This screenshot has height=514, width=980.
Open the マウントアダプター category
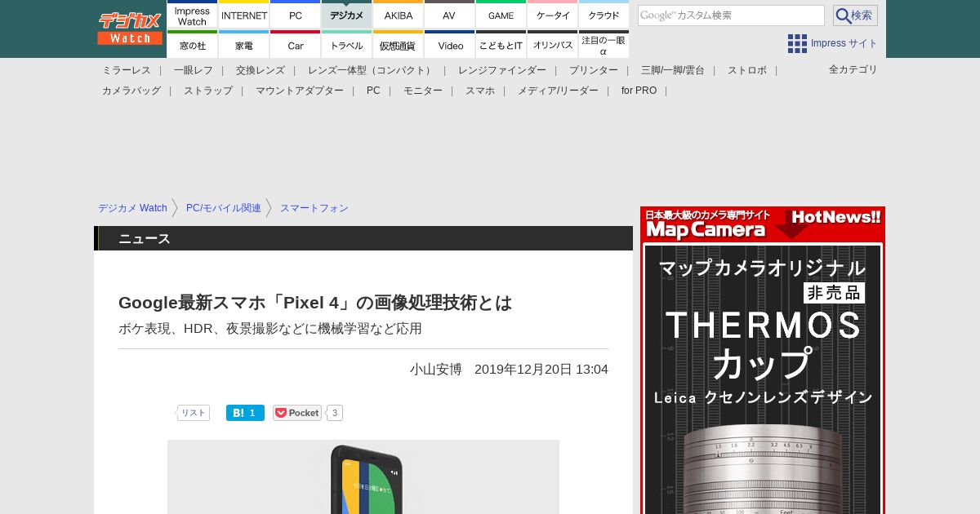(300, 91)
